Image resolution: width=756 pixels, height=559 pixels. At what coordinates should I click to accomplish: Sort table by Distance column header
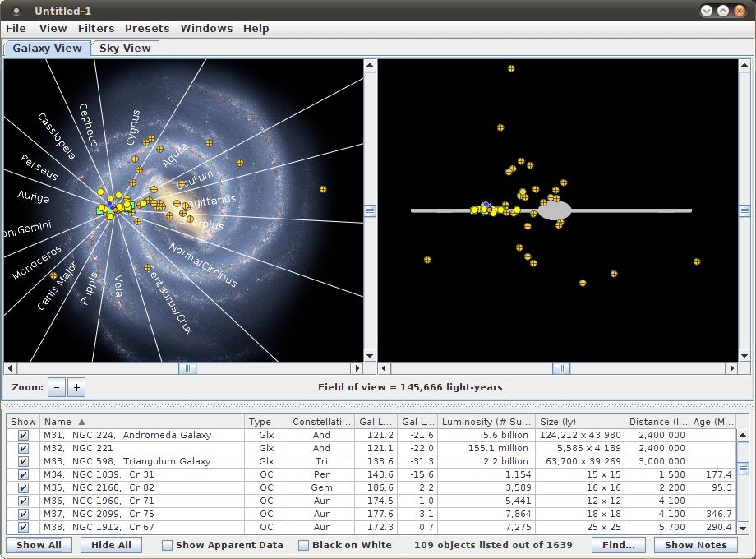657,422
